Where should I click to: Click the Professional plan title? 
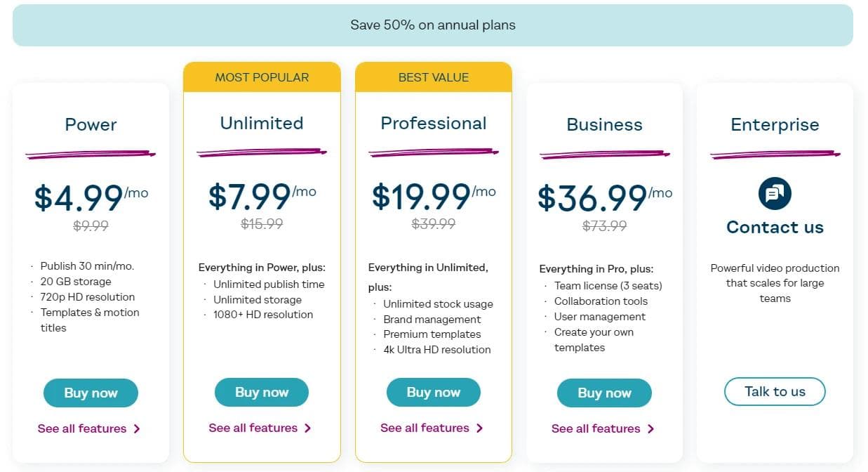[433, 124]
